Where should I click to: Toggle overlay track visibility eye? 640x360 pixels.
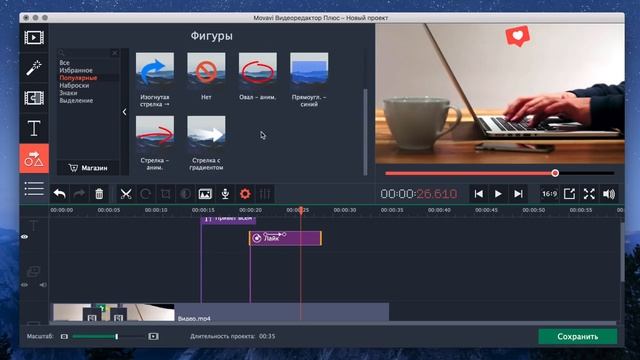point(24,285)
